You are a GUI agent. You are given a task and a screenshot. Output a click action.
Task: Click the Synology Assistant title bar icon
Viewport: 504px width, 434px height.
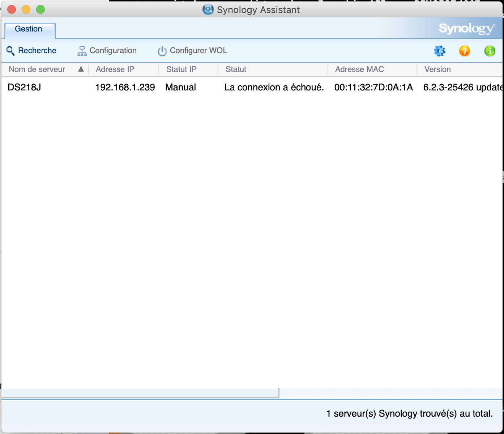coord(208,9)
